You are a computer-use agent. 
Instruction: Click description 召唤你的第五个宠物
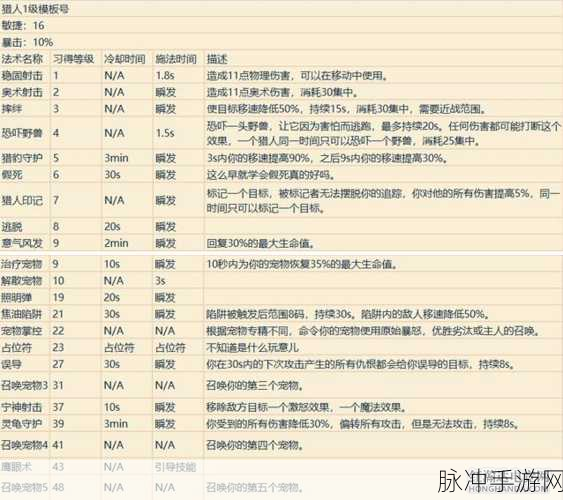(x=255, y=487)
